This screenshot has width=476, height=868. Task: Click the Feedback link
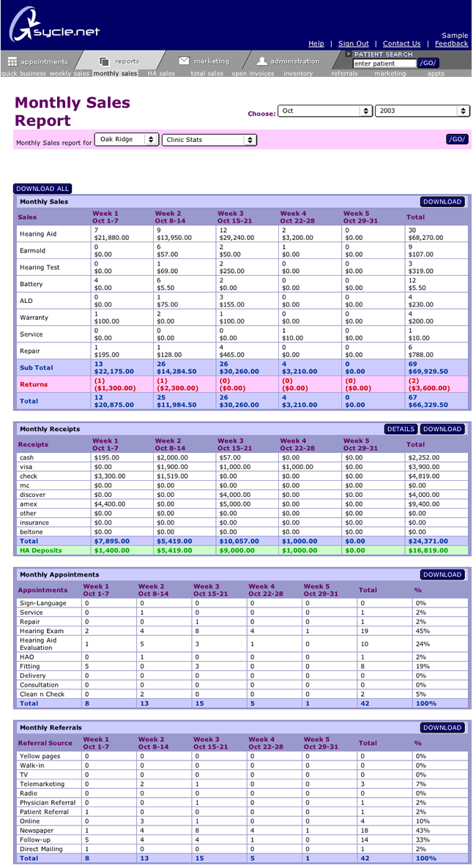click(451, 44)
